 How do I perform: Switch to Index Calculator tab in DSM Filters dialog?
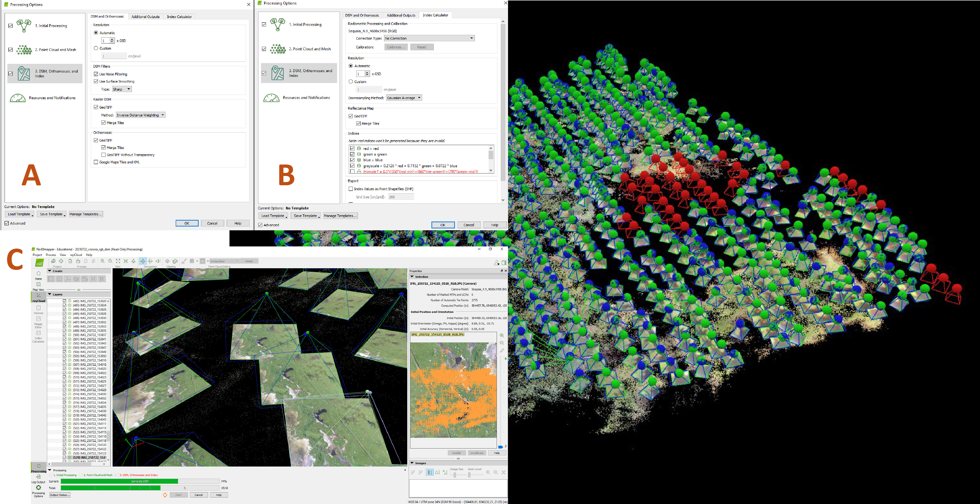pyautogui.click(x=179, y=17)
